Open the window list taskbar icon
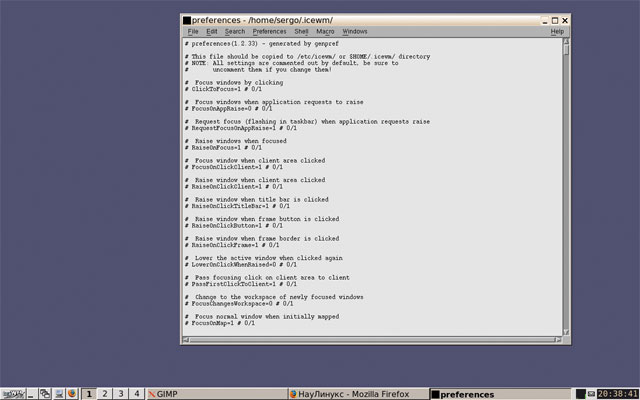This screenshot has height=400, width=640. click(45, 394)
